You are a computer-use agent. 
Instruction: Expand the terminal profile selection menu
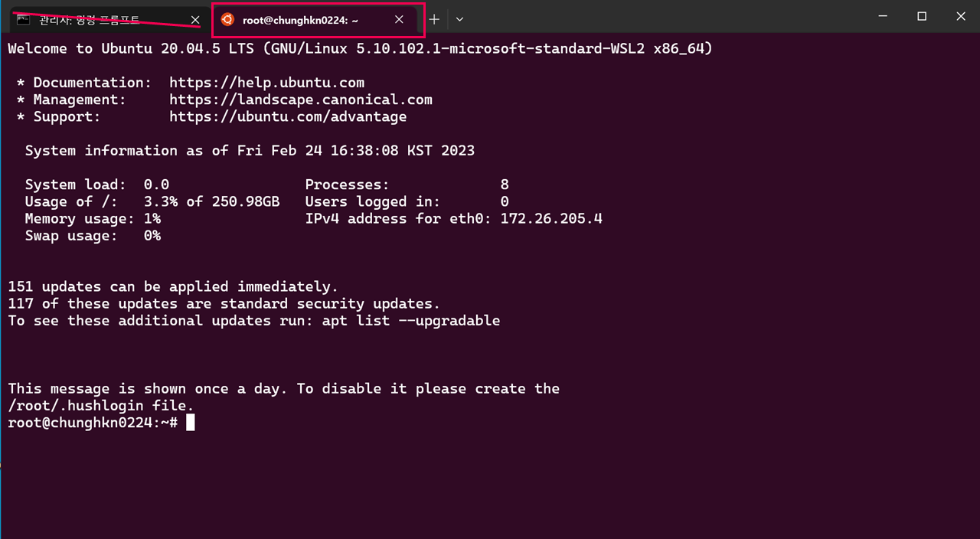(459, 20)
